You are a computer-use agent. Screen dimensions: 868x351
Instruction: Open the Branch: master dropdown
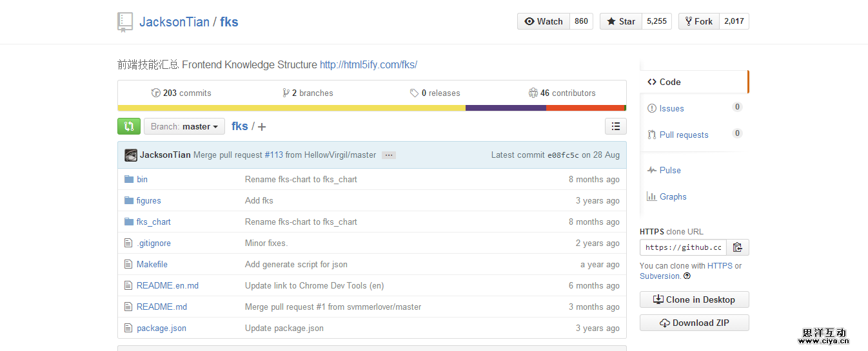pos(184,126)
